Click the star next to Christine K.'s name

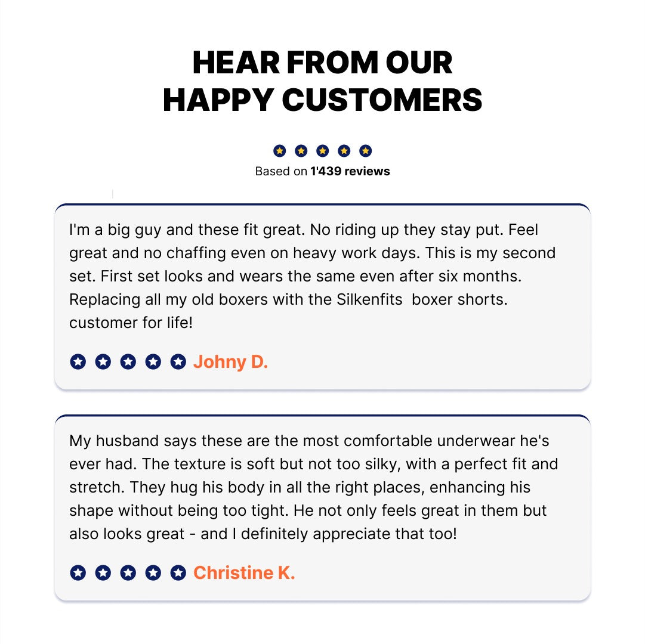click(x=178, y=573)
